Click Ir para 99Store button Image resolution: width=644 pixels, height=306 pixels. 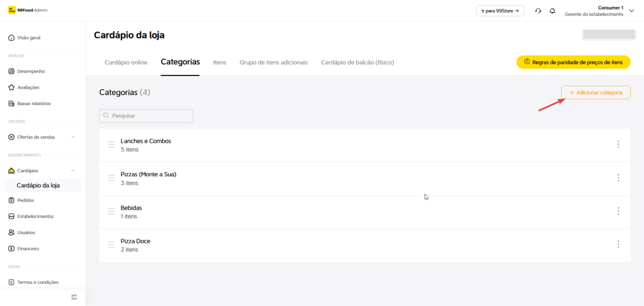[500, 11]
